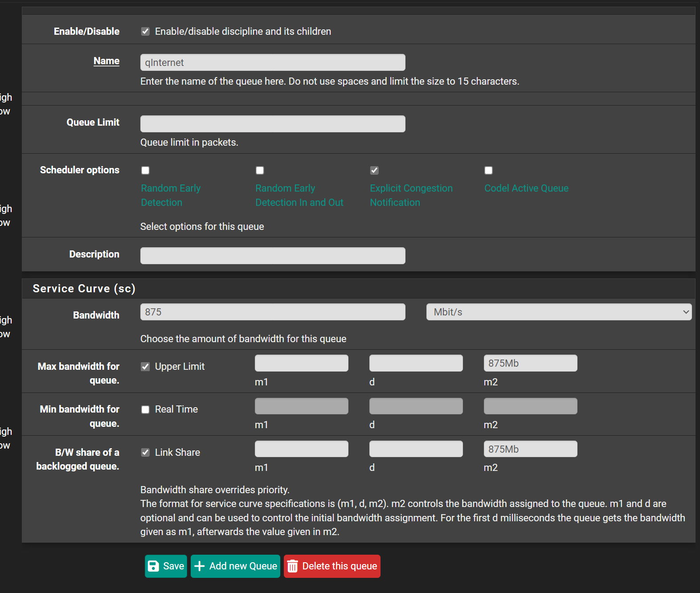Click the Upper Limit label text
Viewport: 700px width, 593px height.
pyautogui.click(x=180, y=367)
